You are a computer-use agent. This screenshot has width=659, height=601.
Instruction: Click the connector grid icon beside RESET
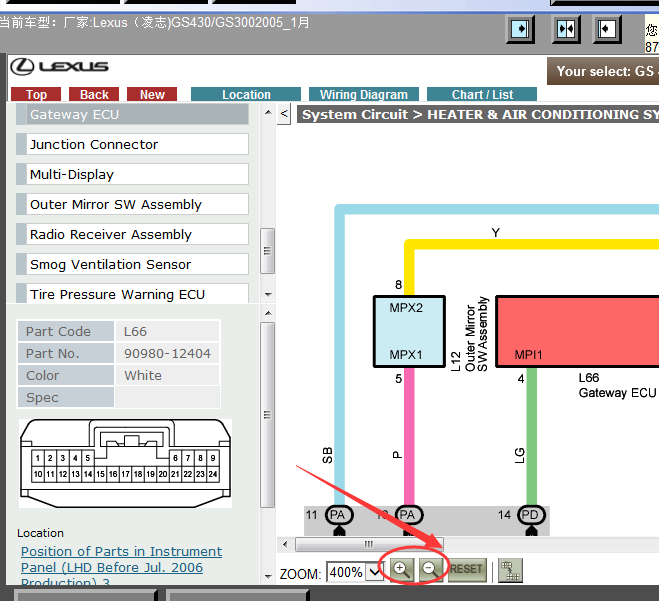[510, 570]
